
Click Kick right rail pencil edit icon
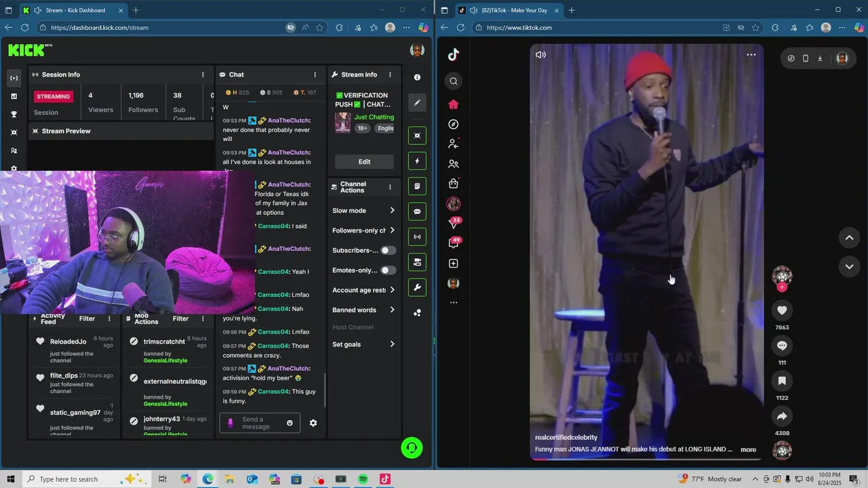[x=417, y=103]
